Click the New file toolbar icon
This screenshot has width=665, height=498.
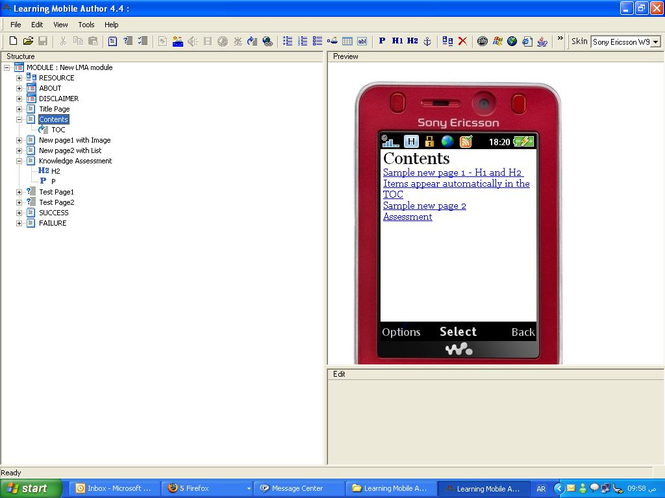point(14,41)
